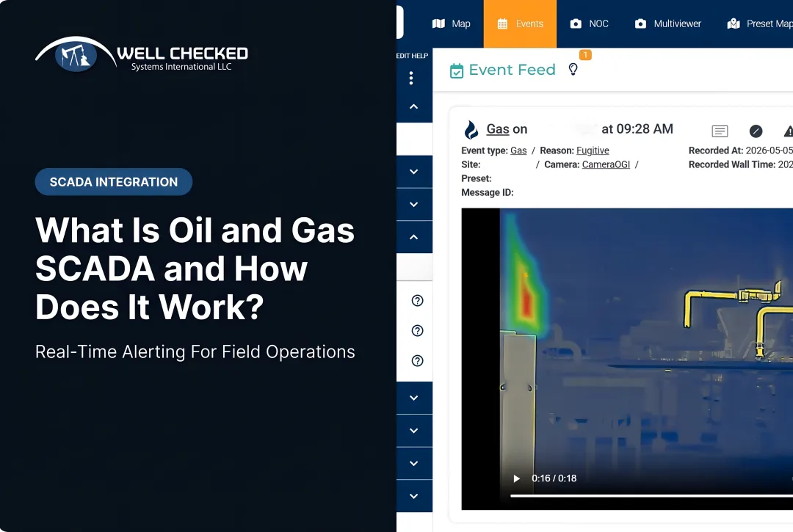Open the three-dot sidebar menu

pyautogui.click(x=411, y=78)
